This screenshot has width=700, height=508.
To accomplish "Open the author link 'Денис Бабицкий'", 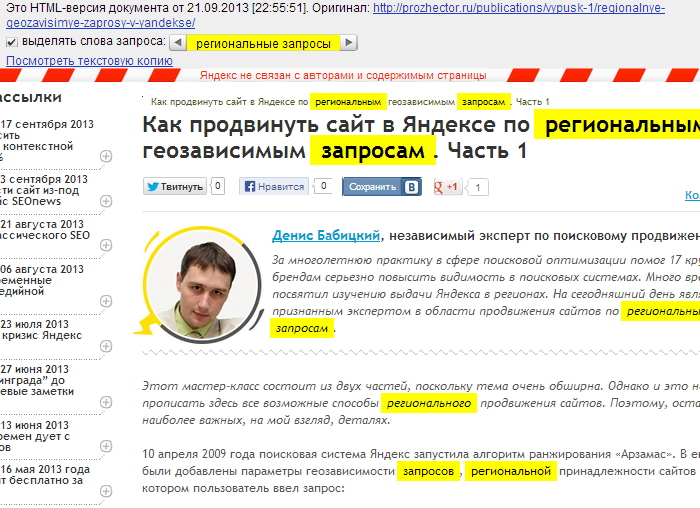I will point(326,235).
